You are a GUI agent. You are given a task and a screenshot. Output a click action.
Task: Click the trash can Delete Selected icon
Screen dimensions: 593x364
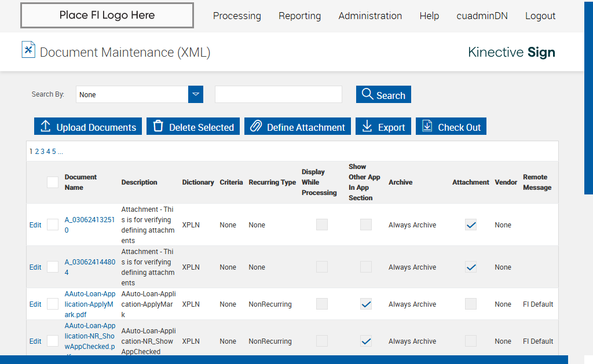click(x=158, y=127)
